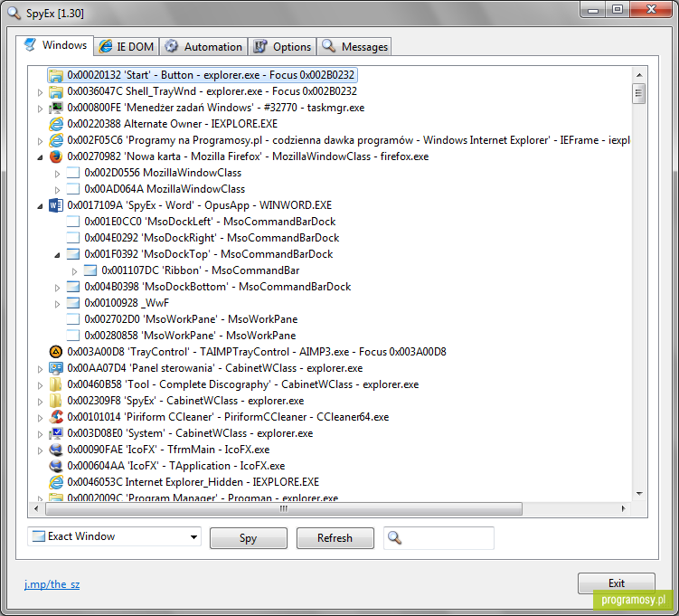Viewport: 679px width, 616px height.
Task: Click the Start button row icon
Action: 56,75
